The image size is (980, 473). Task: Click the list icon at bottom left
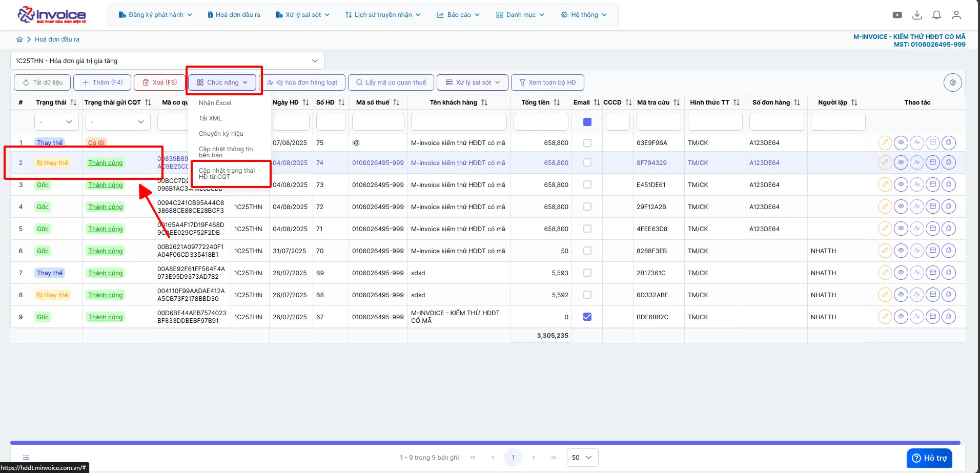tap(26, 458)
